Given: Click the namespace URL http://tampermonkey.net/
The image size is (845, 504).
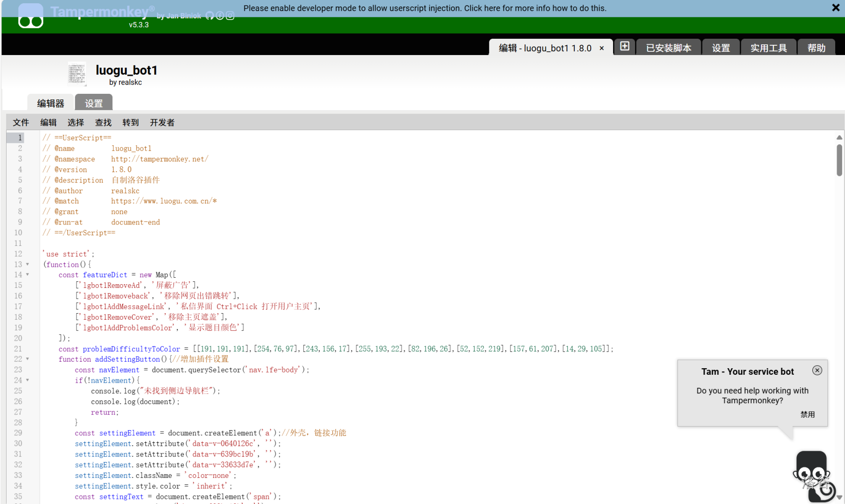Looking at the screenshot, I should [160, 159].
